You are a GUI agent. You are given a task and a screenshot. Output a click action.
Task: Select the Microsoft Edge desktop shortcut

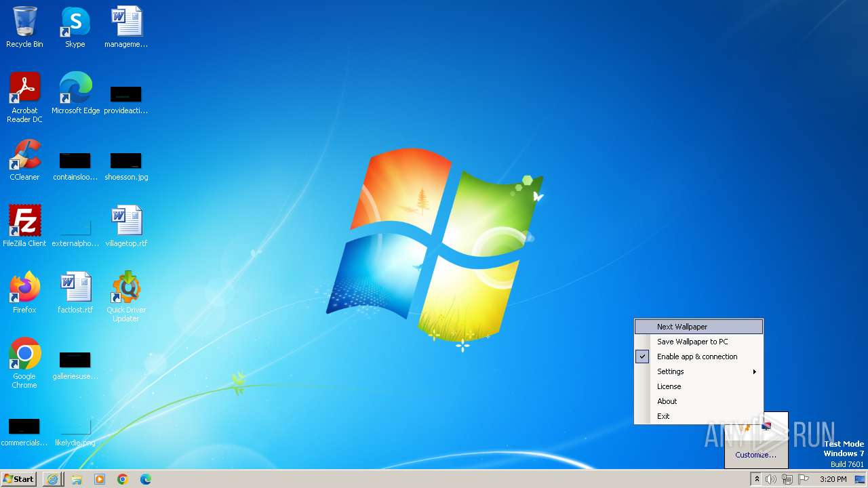(x=75, y=94)
